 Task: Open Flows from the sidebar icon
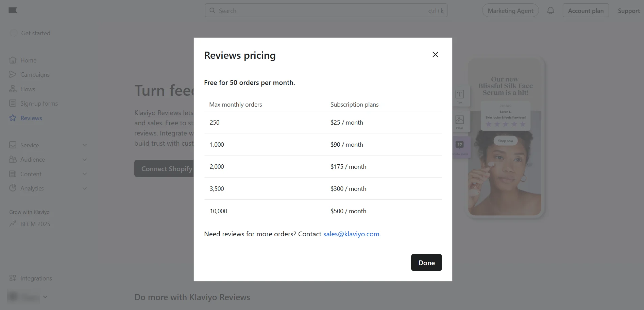[x=13, y=89]
